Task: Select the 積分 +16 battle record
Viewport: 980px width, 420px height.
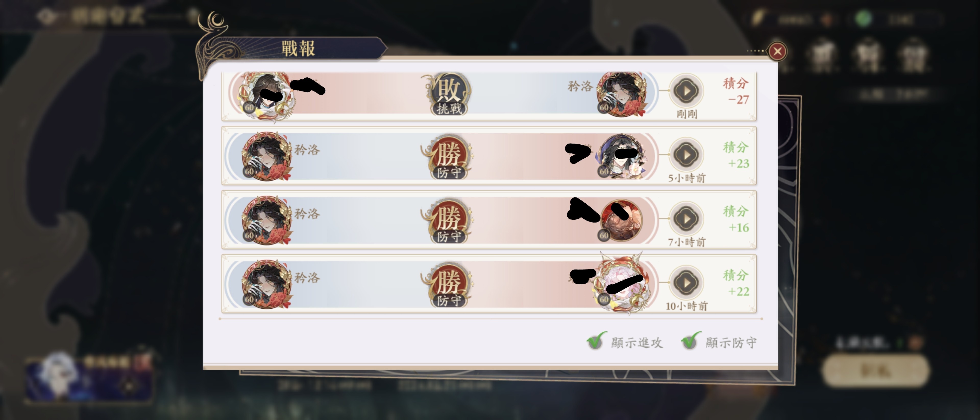Action: pos(489,220)
